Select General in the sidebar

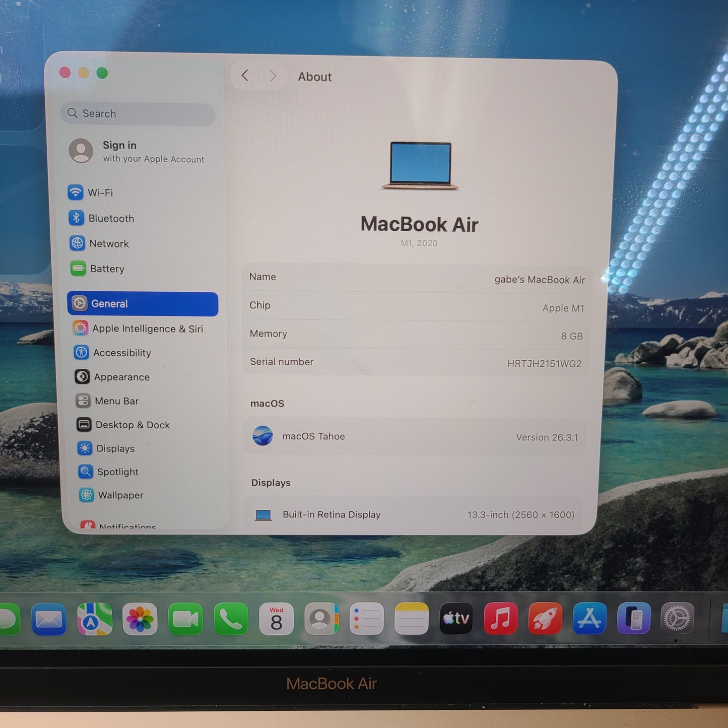coord(143,304)
